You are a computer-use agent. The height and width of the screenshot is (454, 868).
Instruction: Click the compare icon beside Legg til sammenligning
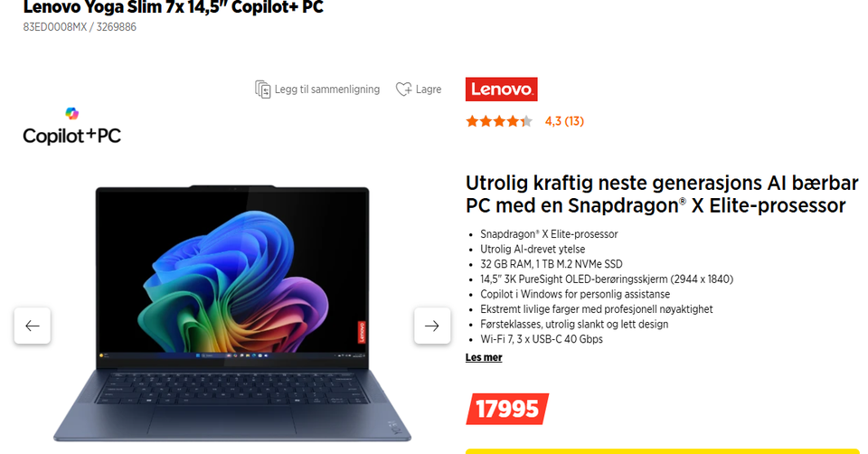pos(262,90)
